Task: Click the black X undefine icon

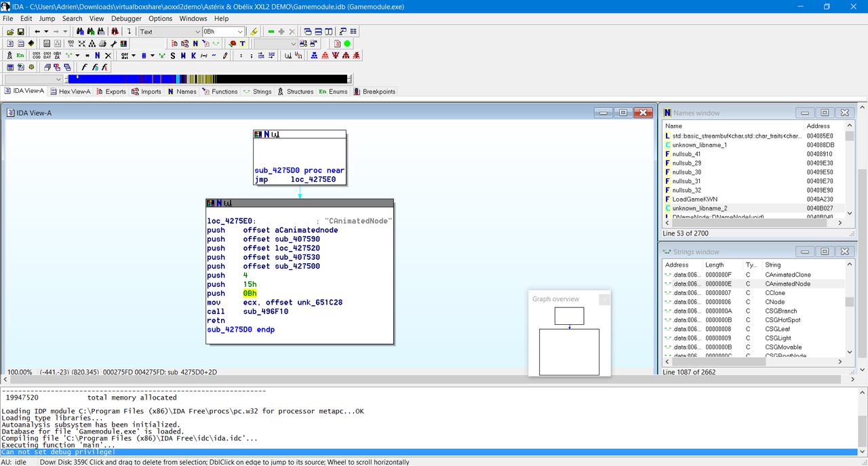Action: [108, 56]
